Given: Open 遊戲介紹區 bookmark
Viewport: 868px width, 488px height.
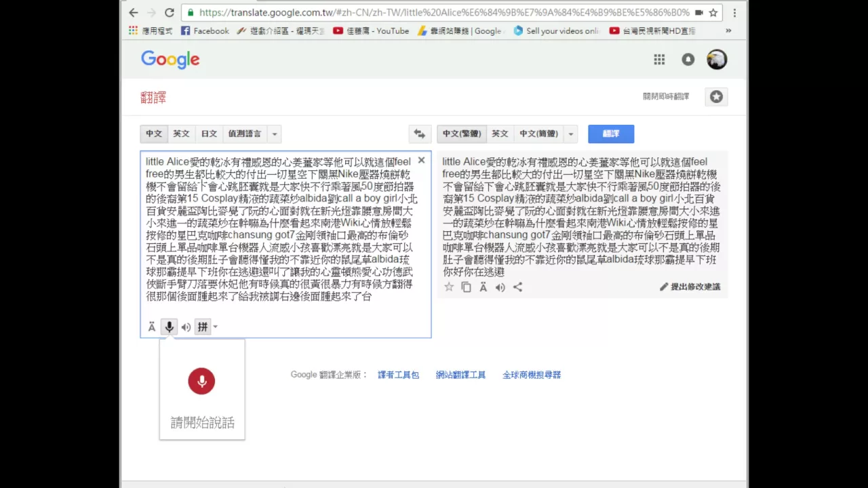Looking at the screenshot, I should tap(281, 30).
